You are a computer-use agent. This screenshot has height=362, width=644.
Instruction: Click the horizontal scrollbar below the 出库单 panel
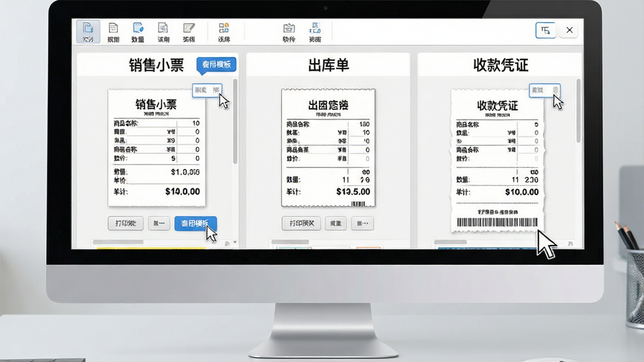pyautogui.click(x=290, y=242)
